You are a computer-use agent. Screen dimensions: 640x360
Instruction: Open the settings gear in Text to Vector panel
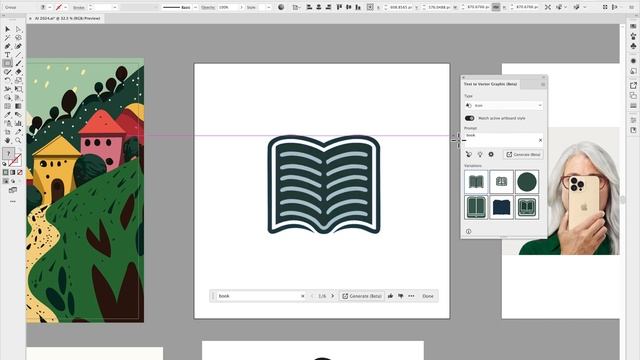click(x=491, y=154)
